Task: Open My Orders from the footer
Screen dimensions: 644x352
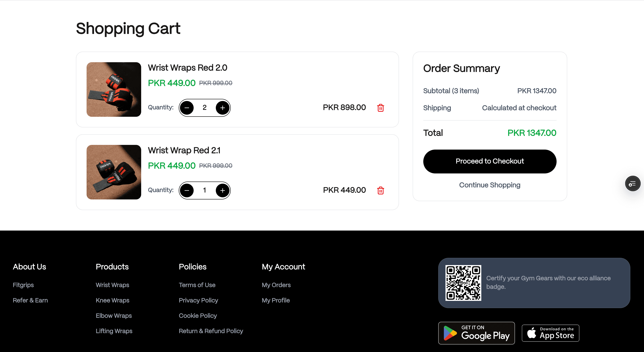Action: (x=276, y=285)
